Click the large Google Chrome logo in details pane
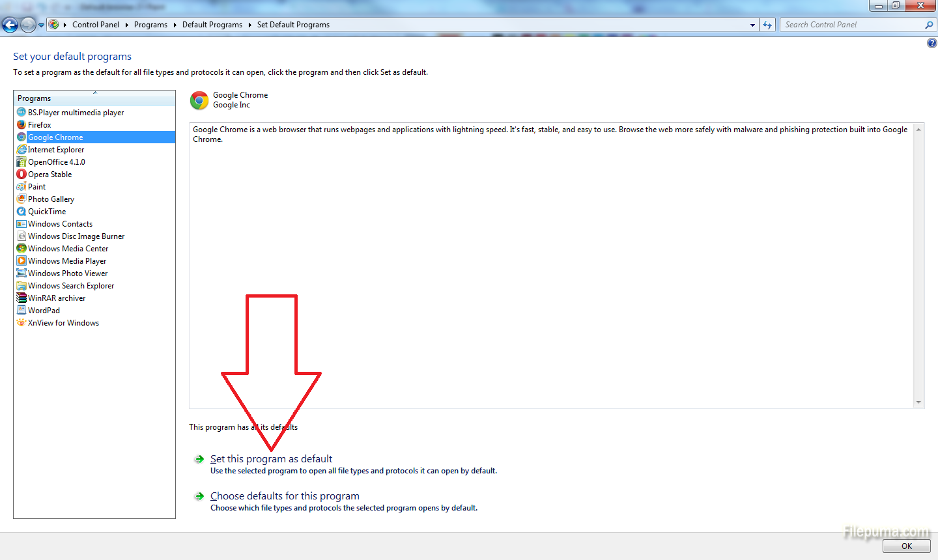 (x=199, y=100)
